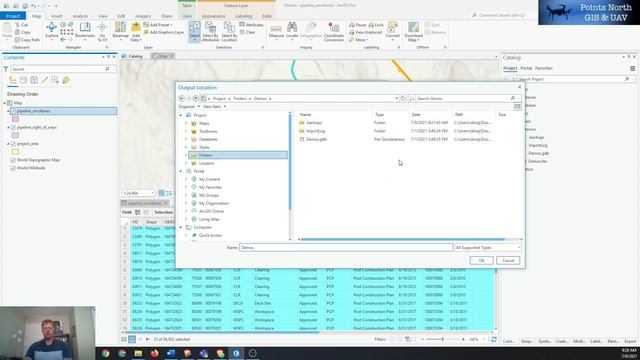
Task: Expand Databases node in dialog tree
Action: (x=186, y=139)
